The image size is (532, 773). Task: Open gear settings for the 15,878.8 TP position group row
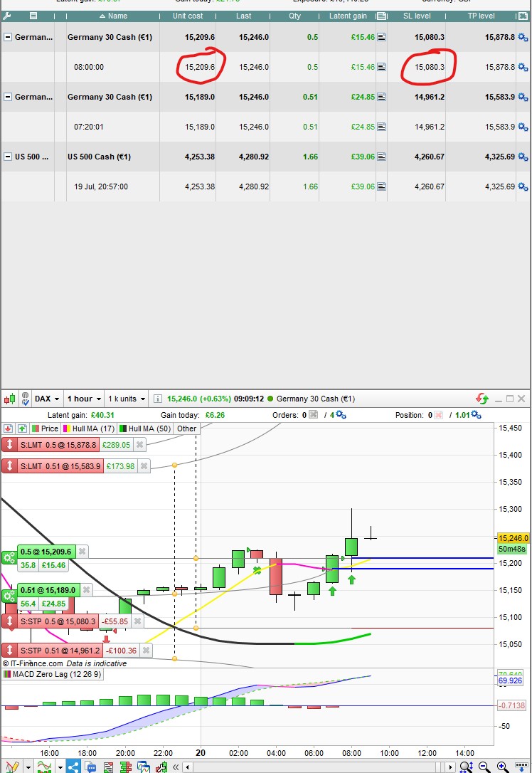(523, 38)
